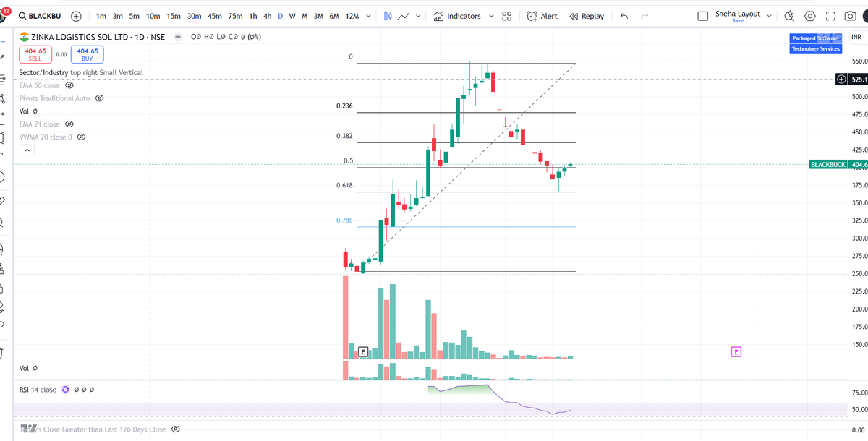
Task: Click the BLACKBUCK price label on the scale
Action: [x=828, y=165]
